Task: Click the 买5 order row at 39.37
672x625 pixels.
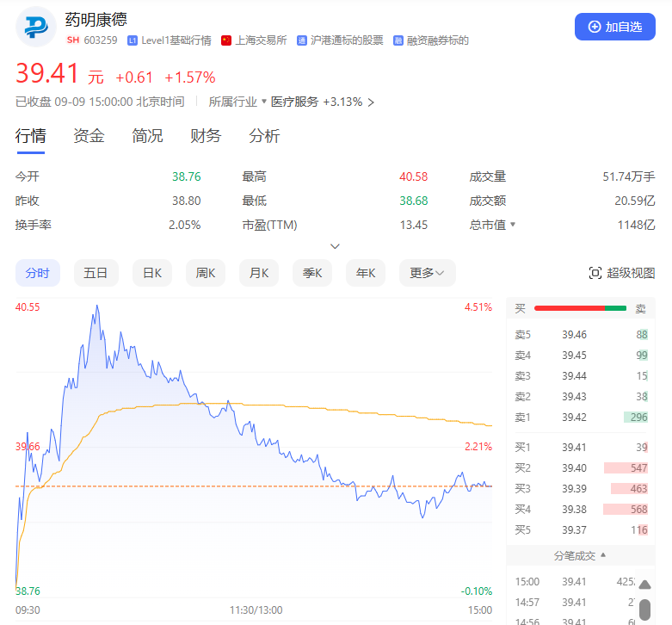Action: (x=581, y=529)
